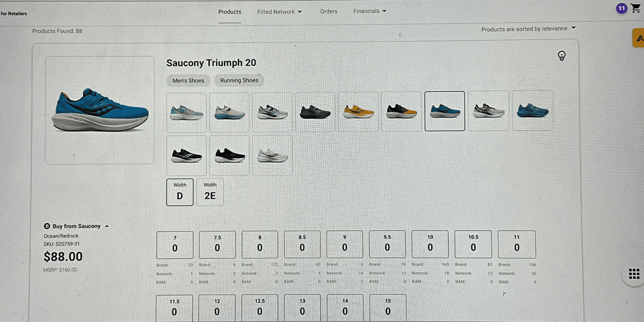Click the Saucony Triumph 20 product title
Screen dimensions: 644x322
pos(211,63)
